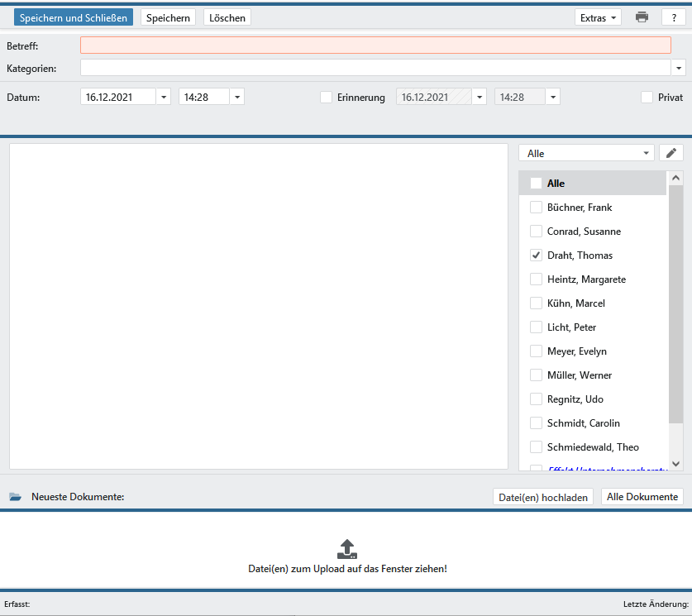The width and height of the screenshot is (692, 616).
Task: Uncheck Draht, Thomas in the list
Action: (536, 255)
